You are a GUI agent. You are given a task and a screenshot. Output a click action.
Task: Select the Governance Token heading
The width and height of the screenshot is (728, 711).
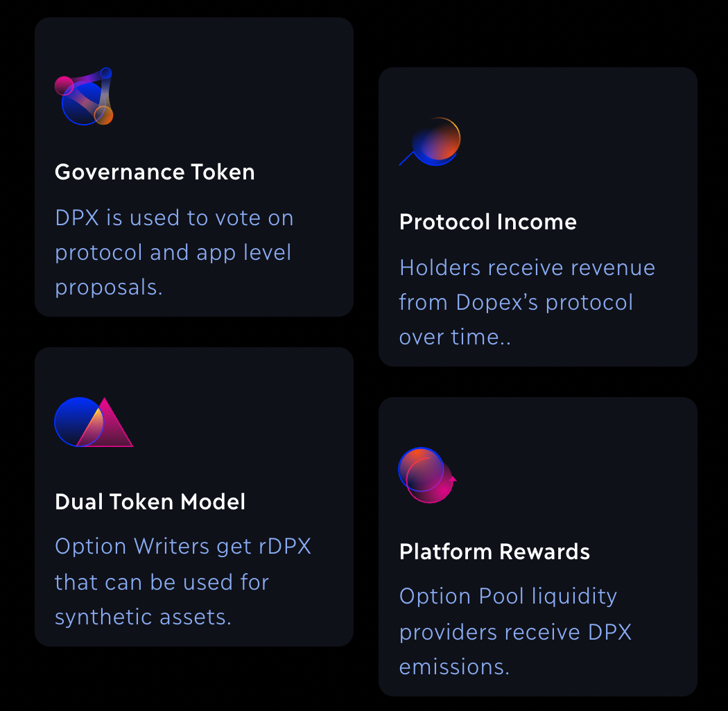tap(155, 172)
